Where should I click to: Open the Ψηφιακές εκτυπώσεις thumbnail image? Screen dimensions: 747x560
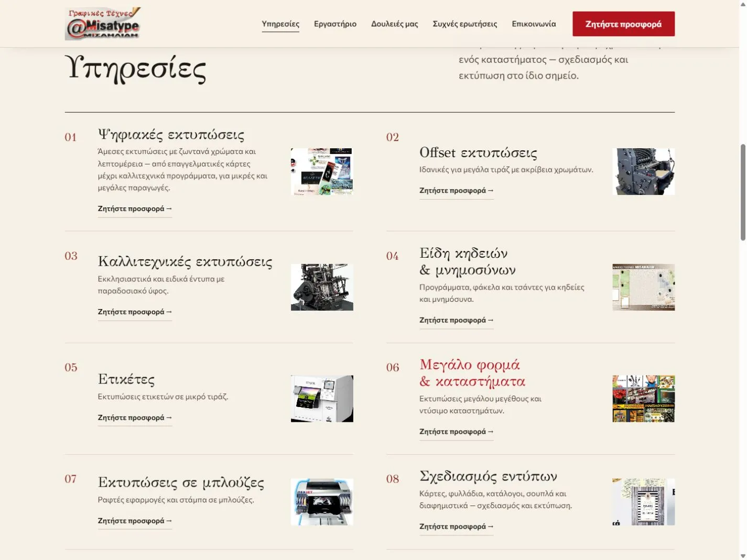[x=322, y=171]
